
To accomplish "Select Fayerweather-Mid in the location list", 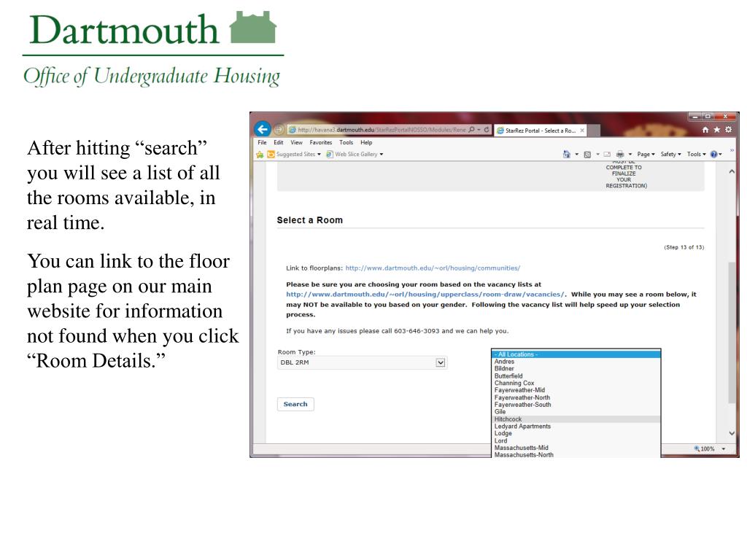I will click(x=576, y=390).
